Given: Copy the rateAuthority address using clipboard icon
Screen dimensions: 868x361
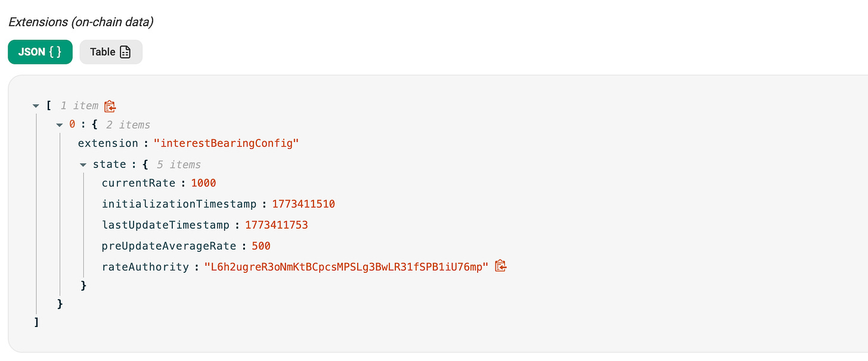Looking at the screenshot, I should click(500, 266).
